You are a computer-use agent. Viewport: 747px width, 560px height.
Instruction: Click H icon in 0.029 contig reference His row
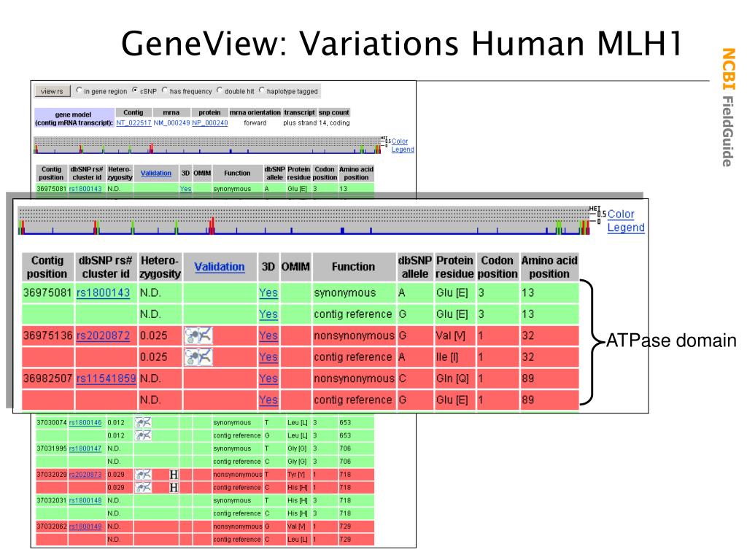point(174,487)
